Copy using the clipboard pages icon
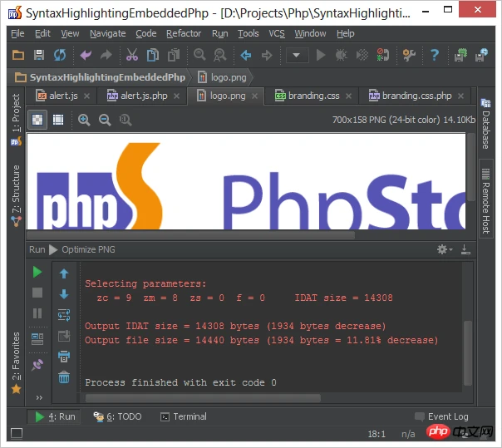This screenshot has width=502, height=448. (x=153, y=55)
